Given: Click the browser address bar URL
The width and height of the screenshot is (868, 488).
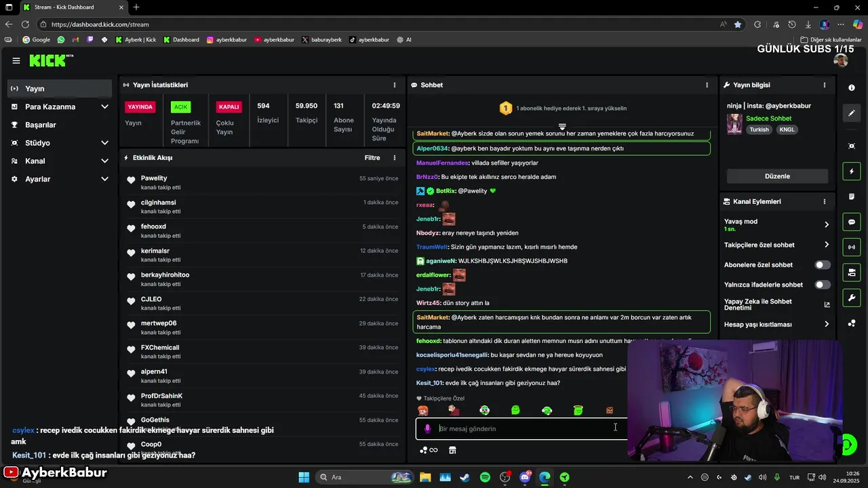Looking at the screenshot, I should tap(100, 24).
